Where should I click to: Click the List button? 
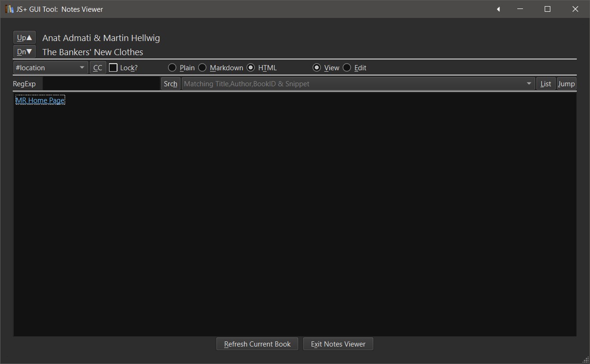546,83
